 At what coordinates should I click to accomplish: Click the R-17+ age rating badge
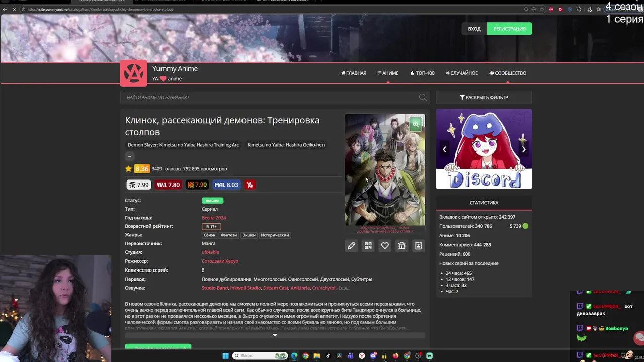pyautogui.click(x=211, y=226)
